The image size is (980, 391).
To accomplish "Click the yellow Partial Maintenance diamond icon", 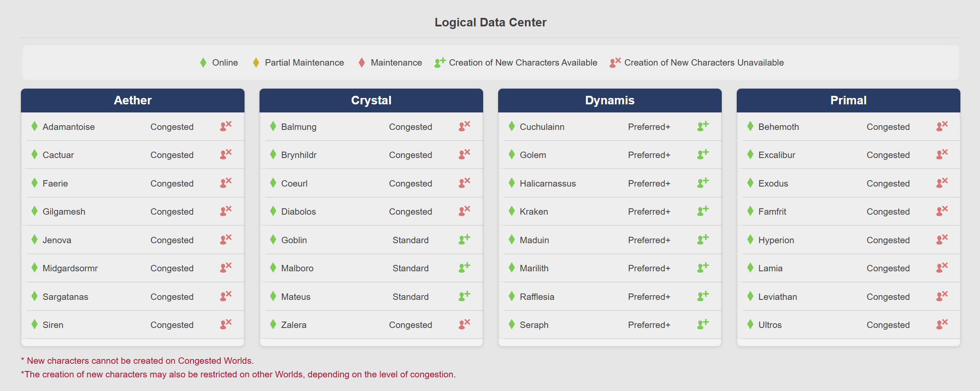I will click(256, 63).
